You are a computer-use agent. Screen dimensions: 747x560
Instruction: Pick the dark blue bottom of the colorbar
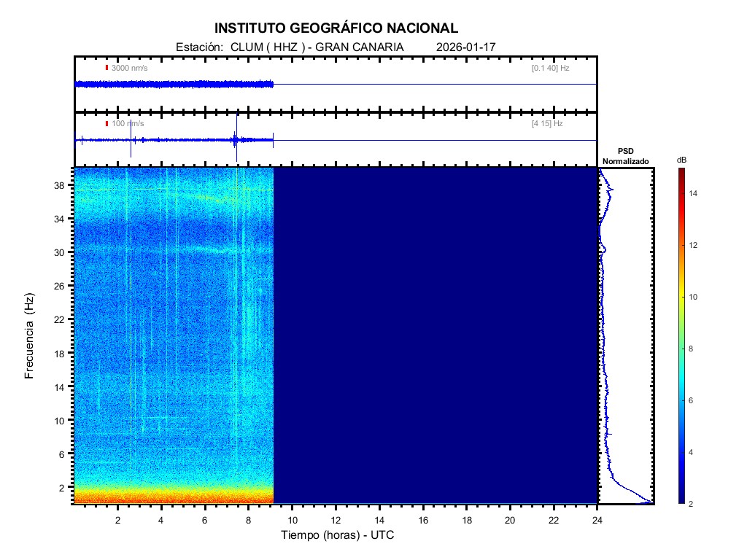pyautogui.click(x=681, y=499)
